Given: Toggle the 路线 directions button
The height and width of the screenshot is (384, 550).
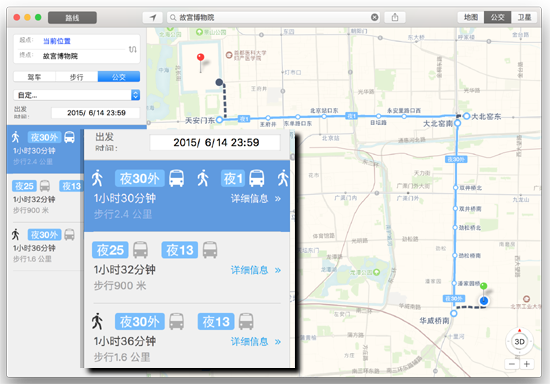Looking at the screenshot, I should (72, 18).
